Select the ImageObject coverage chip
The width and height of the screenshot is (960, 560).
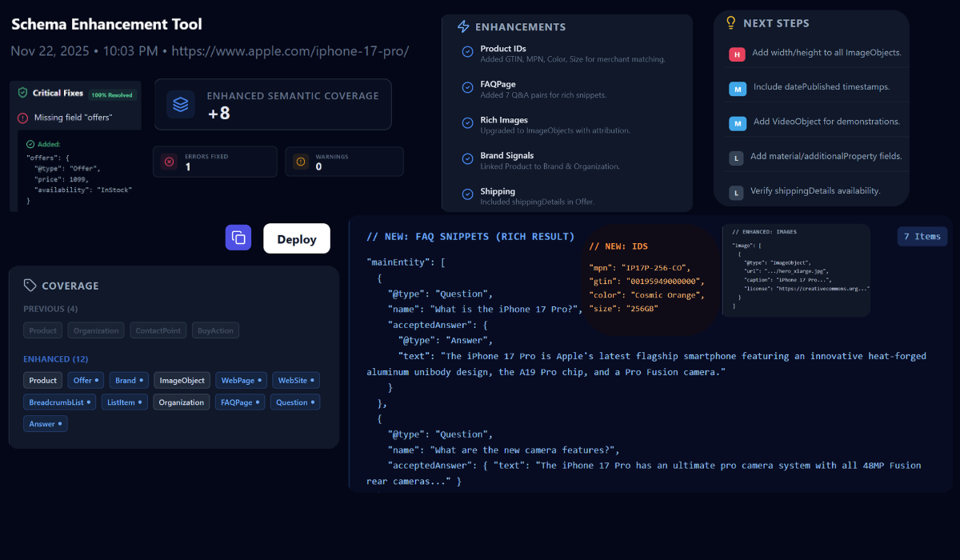(x=182, y=380)
